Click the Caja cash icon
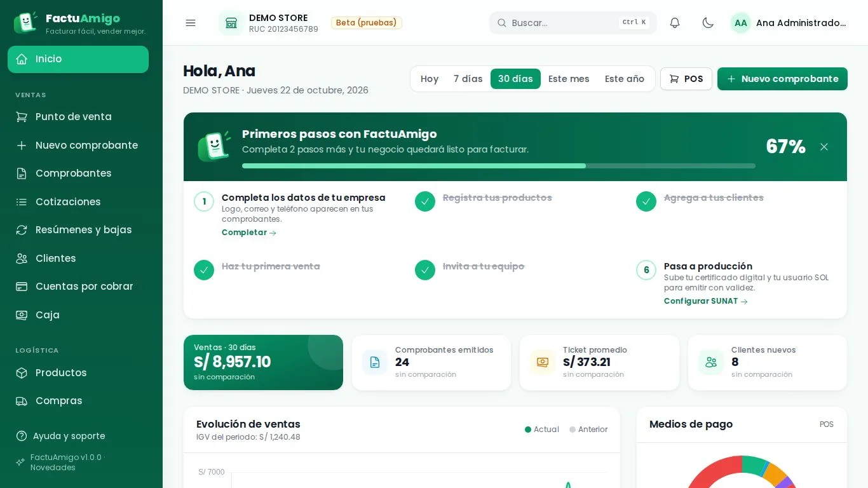This screenshot has height=488, width=868. coord(22,315)
